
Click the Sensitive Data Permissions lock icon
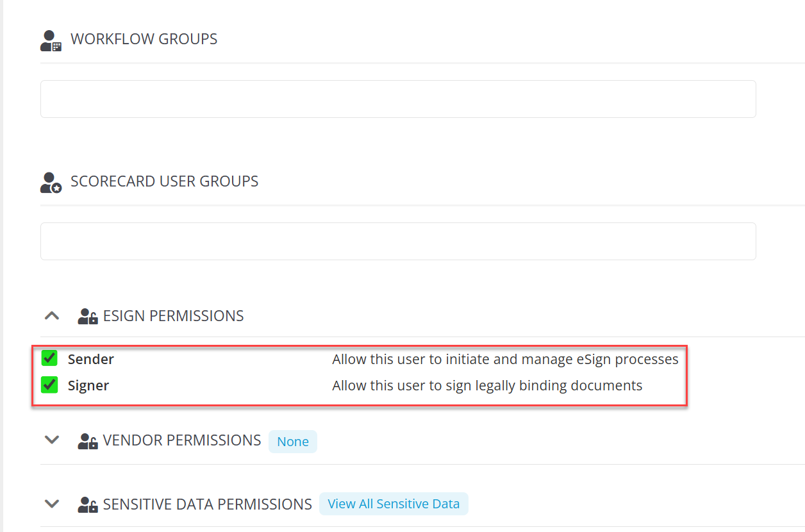pos(88,504)
